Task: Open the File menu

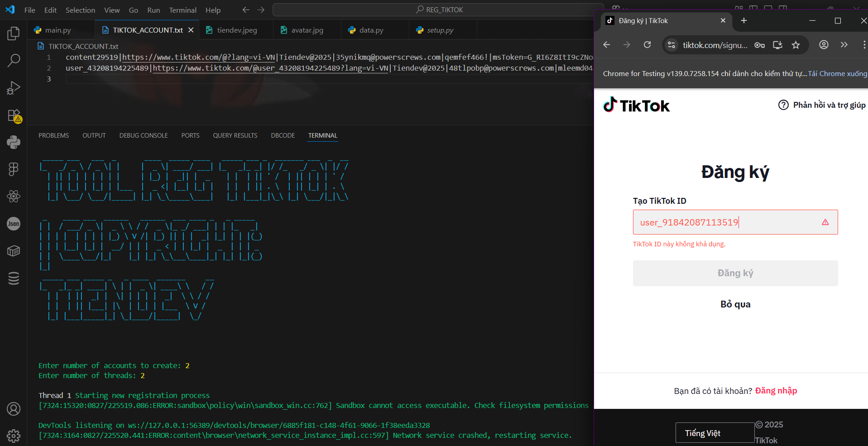Action: (30, 10)
